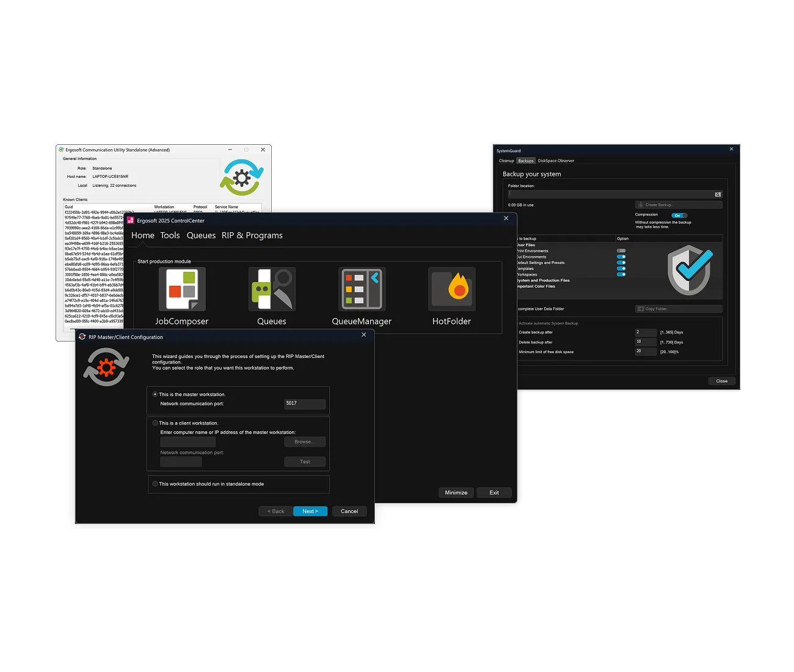
Task: Disable Cut Environments backup toggle
Action: (x=621, y=257)
